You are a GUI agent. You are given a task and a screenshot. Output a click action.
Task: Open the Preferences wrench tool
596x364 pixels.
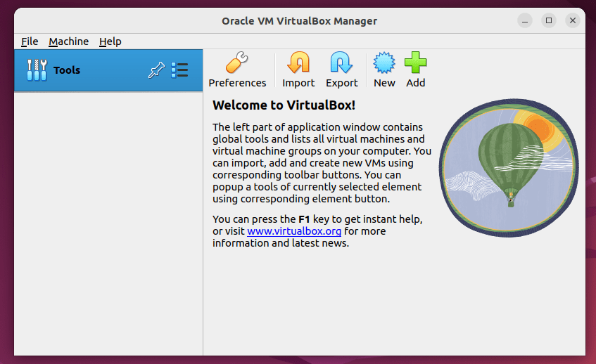pyautogui.click(x=237, y=70)
